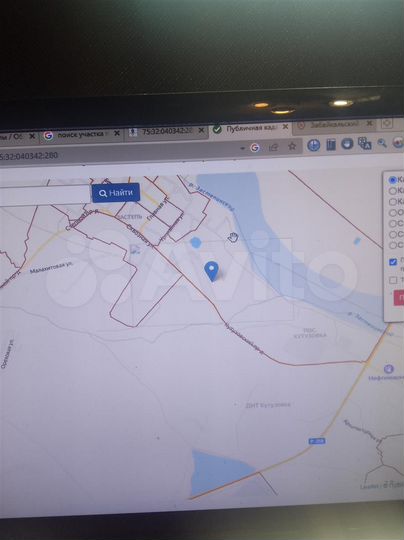404x540 pixels.
Task: Bookmark the page with the star icon
Action: pyautogui.click(x=292, y=146)
